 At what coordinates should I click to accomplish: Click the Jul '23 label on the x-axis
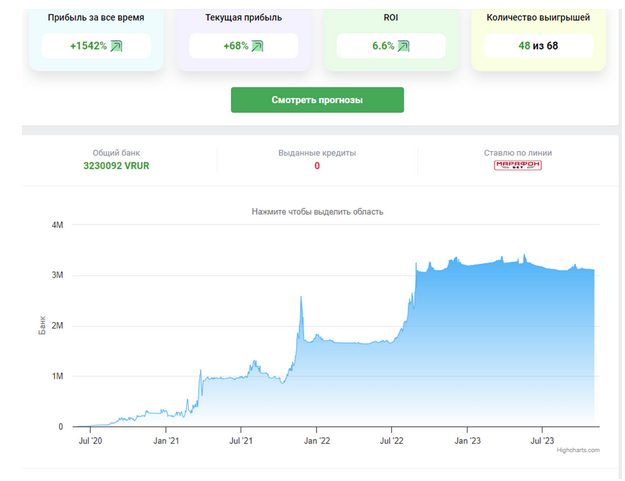click(x=542, y=439)
